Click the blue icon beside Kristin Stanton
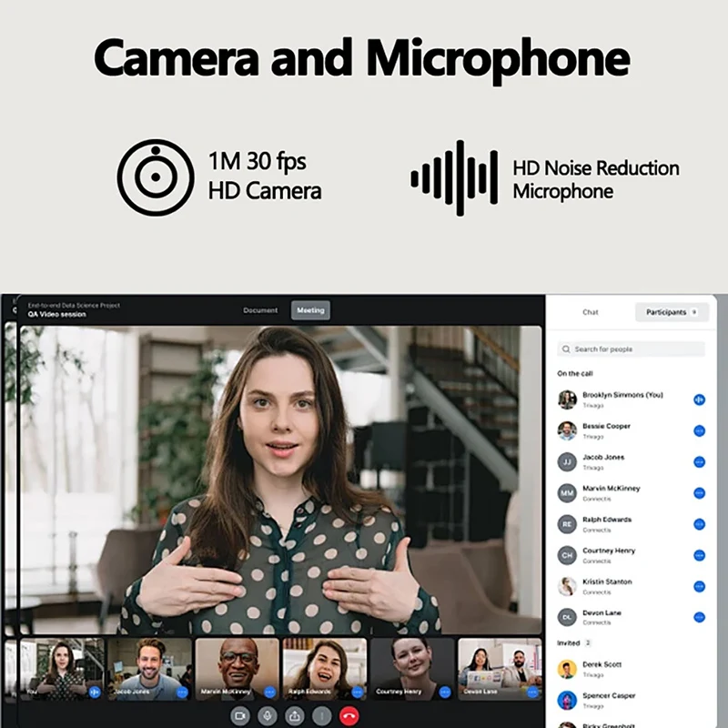 699,586
